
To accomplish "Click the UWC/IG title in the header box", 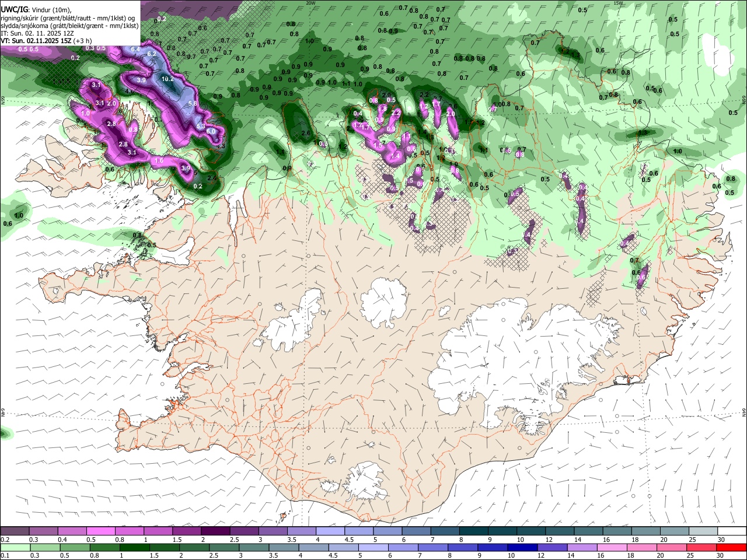I will coord(15,9).
